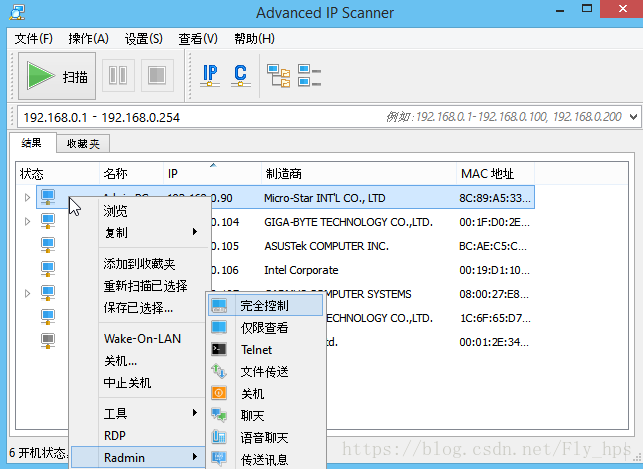
Task: Stop the scan using the stop icon
Action: 157,75
